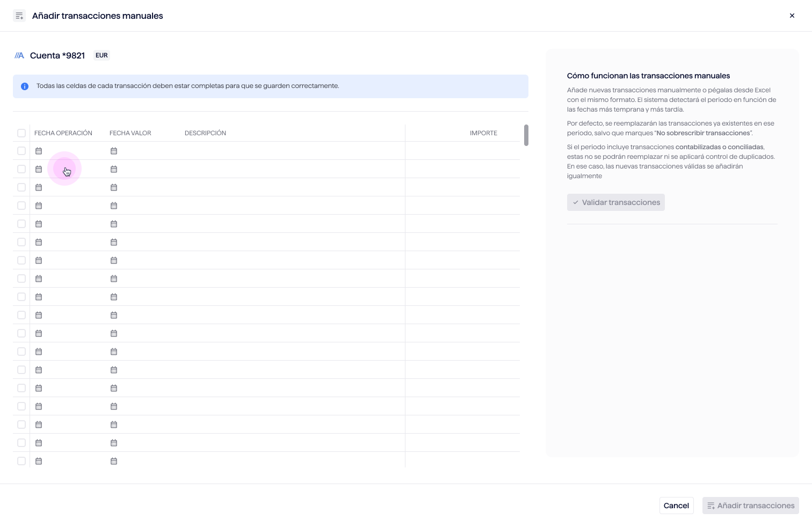Toggle the select-all checkbox in table header
The image size is (812, 527).
[x=21, y=133]
